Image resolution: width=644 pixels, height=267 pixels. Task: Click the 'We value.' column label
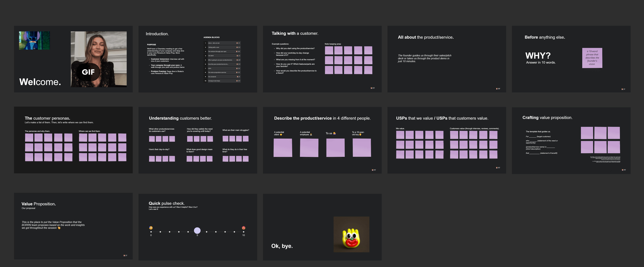400,129
